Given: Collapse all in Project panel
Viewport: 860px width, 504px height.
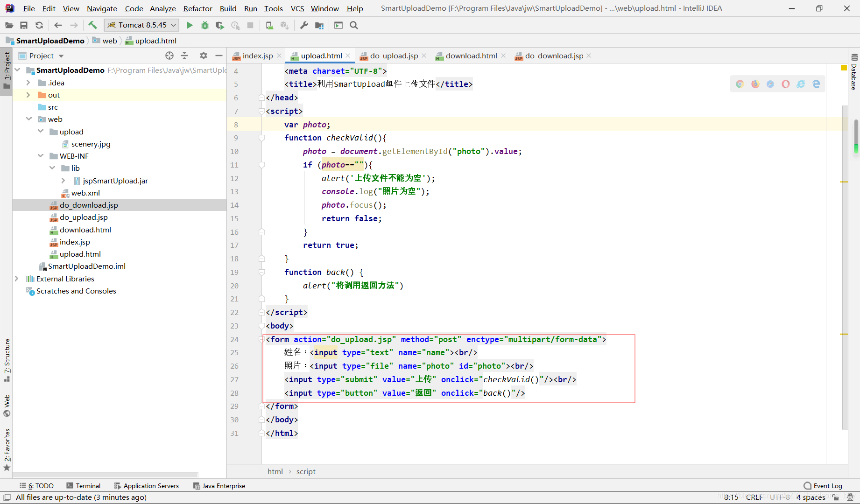Looking at the screenshot, I should click(x=184, y=56).
